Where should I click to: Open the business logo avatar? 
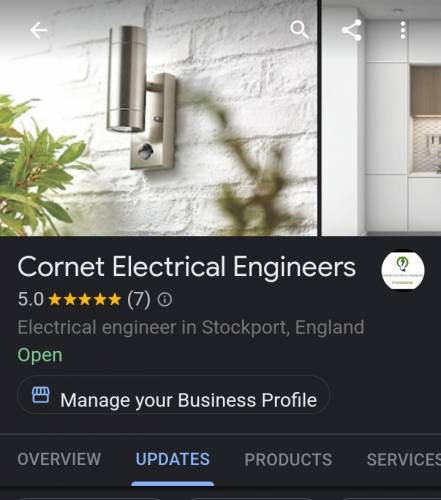click(x=403, y=270)
